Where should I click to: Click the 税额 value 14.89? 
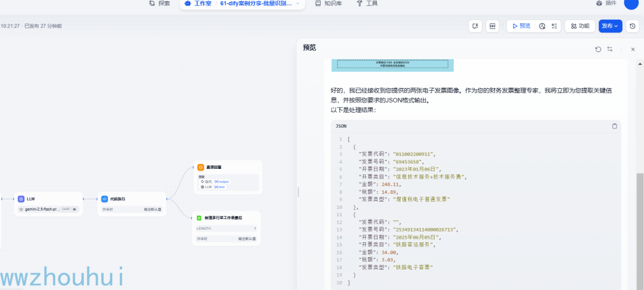point(389,192)
